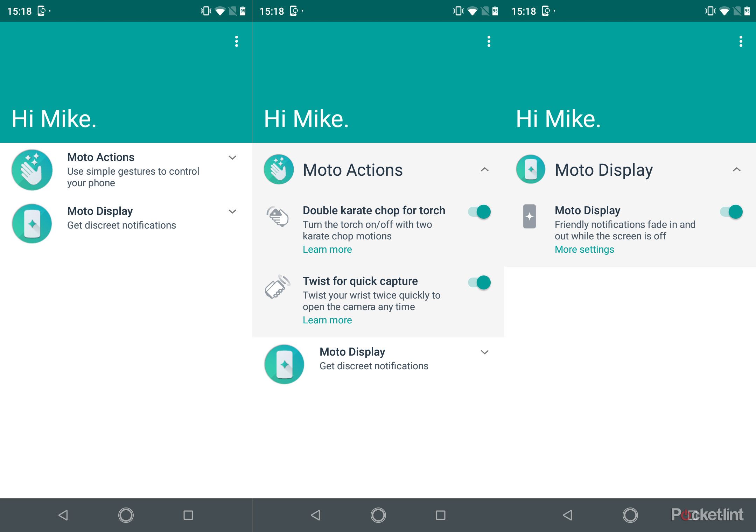Collapse the expanded Moto Actions section
The height and width of the screenshot is (532, 756).
[x=484, y=170]
